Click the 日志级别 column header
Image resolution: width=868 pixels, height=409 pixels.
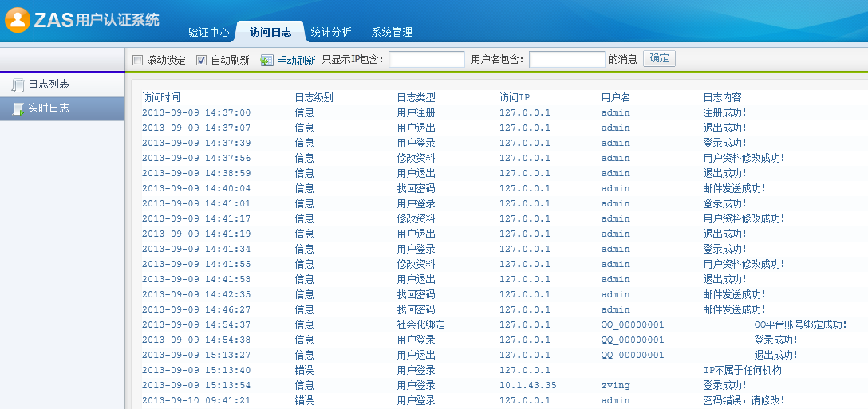(x=314, y=97)
